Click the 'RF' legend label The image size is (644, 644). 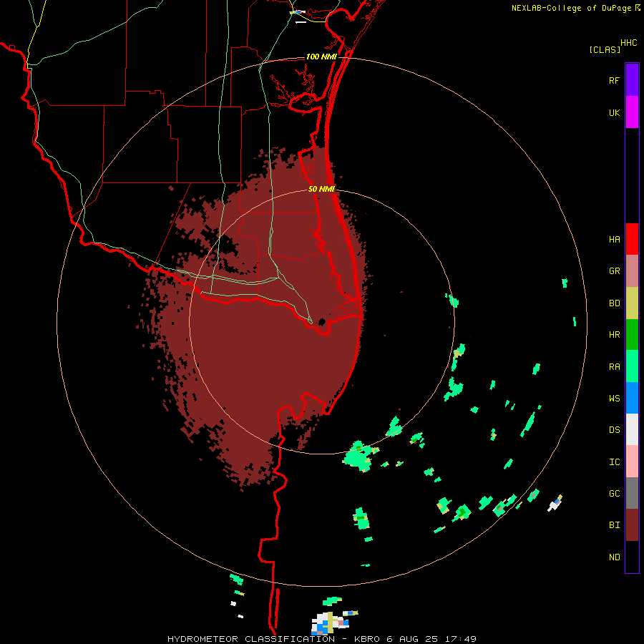point(614,80)
